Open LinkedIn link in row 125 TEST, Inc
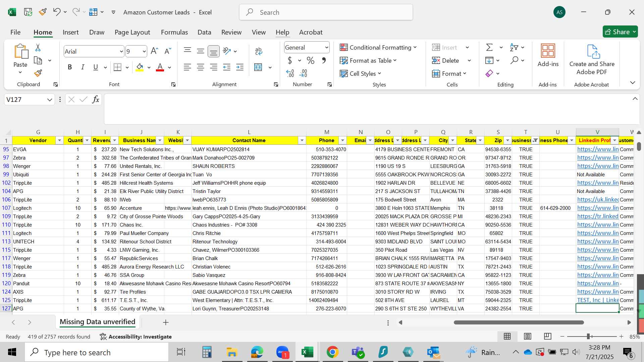This screenshot has width=644, height=362. [598, 300]
